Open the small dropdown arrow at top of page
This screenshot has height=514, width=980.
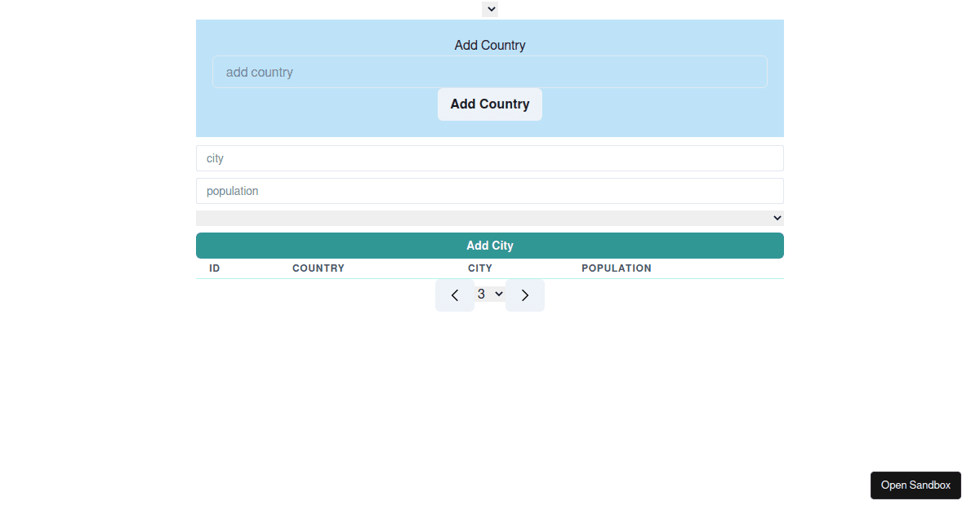tap(489, 9)
